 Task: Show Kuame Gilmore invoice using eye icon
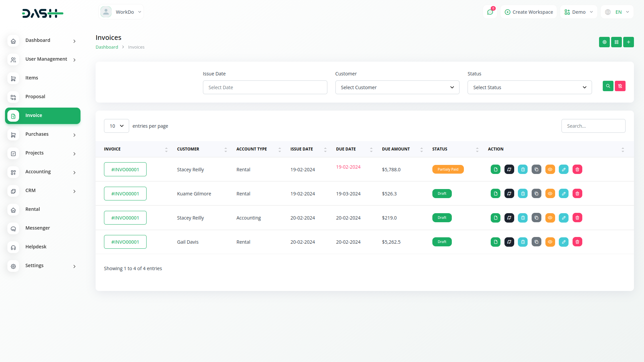point(550,194)
